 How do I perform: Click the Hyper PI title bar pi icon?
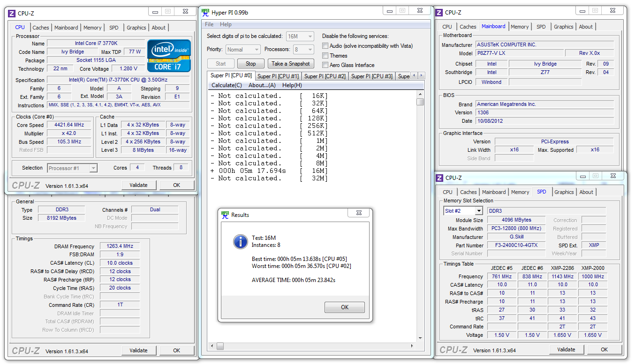pos(205,13)
